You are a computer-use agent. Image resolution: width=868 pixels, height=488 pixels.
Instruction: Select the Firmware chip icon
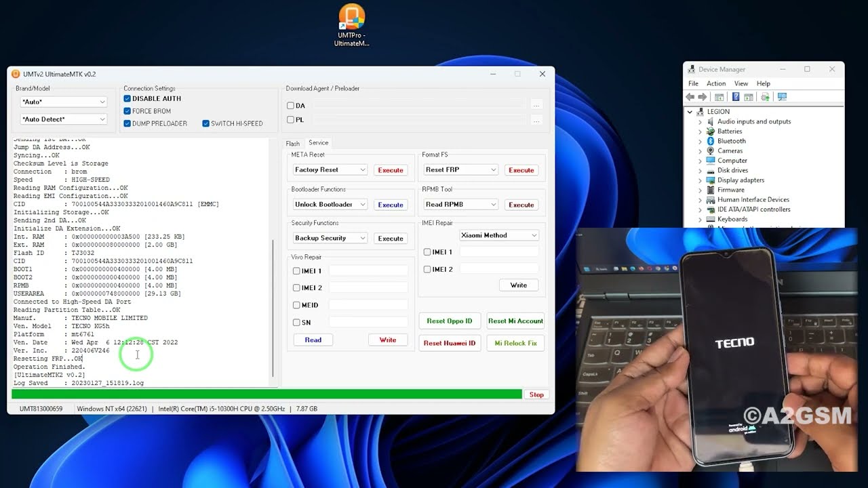[711, 190]
